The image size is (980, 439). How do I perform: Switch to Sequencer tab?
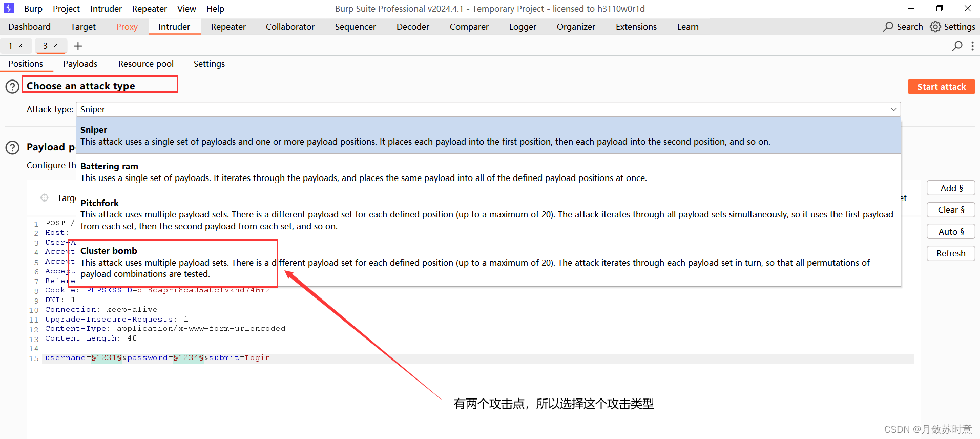[x=356, y=27]
